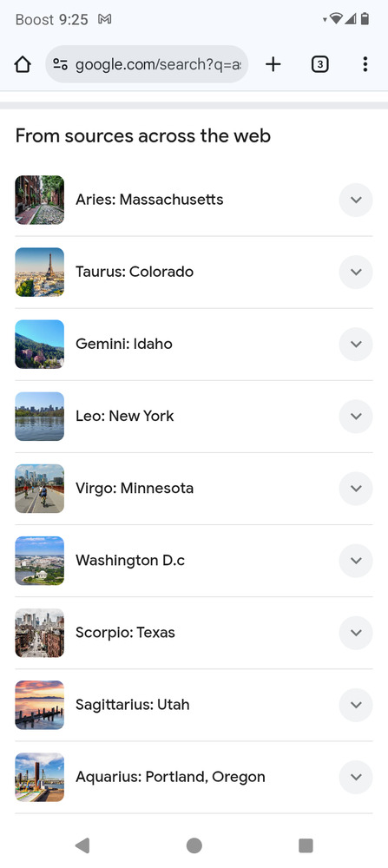Screen dimensions: 388x868
Task: Tap the Android back navigation button
Action: coord(82,845)
